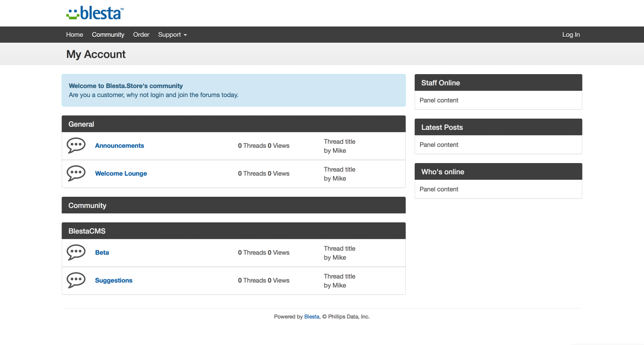Image resolution: width=644 pixels, height=345 pixels.
Task: Click the "Panel content" under Who's online
Action: coord(439,189)
